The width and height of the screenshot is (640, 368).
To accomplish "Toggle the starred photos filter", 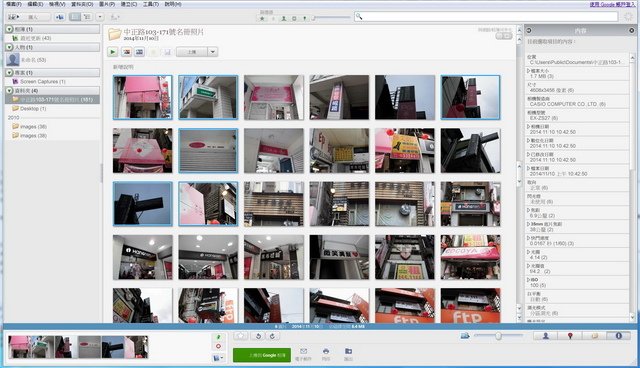I will tap(262, 18).
